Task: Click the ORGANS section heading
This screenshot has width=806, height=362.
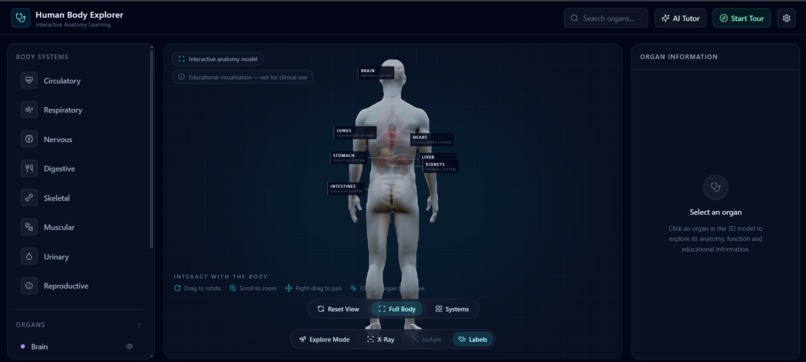Action: tap(30, 325)
